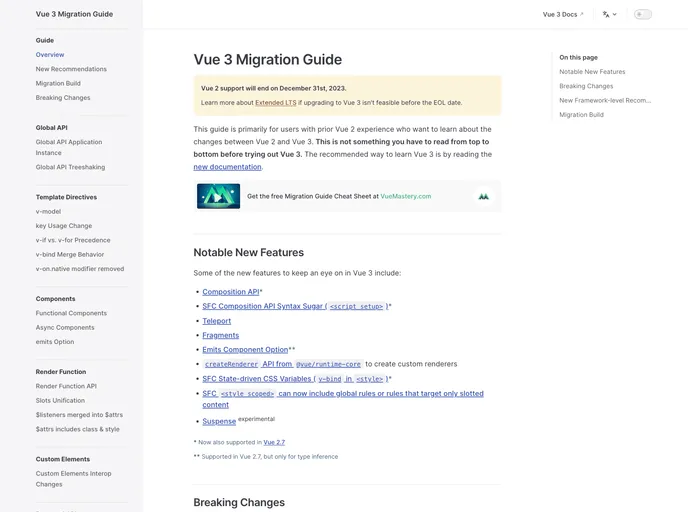
Task: Open Async Components page
Action: pos(65,328)
